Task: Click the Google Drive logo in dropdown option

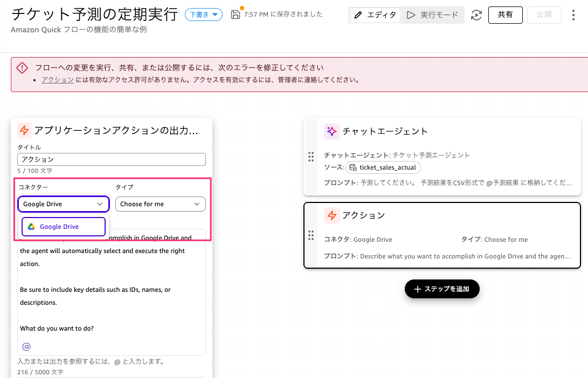Action: (31, 227)
